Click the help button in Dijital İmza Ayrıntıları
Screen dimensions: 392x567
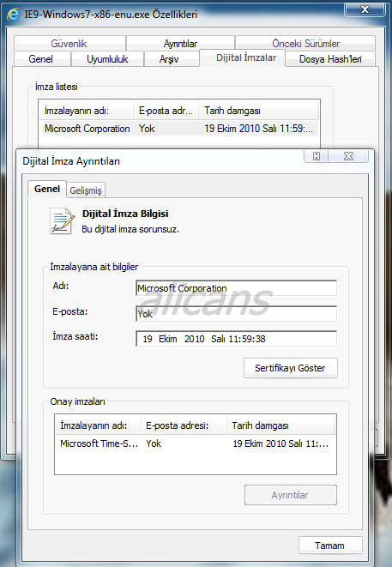pyautogui.click(x=317, y=156)
